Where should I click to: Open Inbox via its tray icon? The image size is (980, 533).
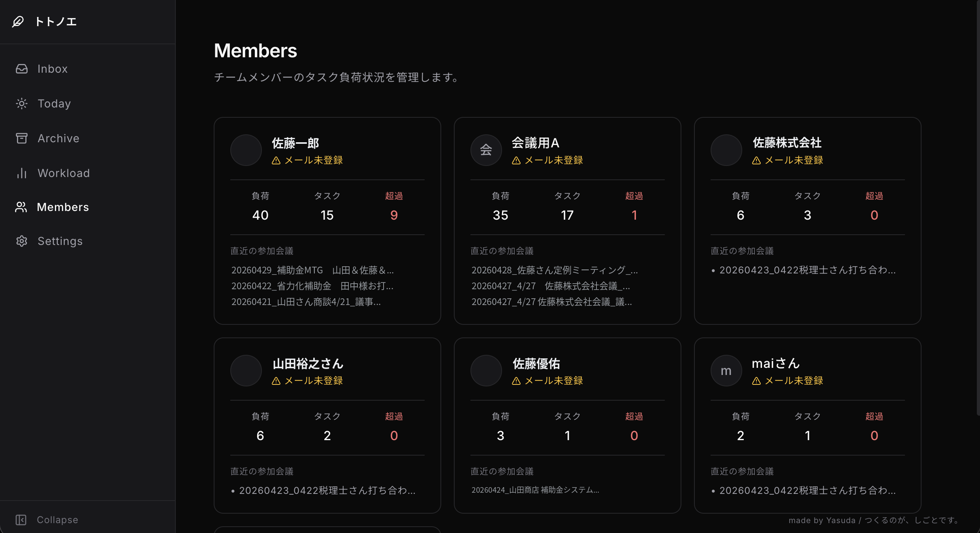[22, 69]
